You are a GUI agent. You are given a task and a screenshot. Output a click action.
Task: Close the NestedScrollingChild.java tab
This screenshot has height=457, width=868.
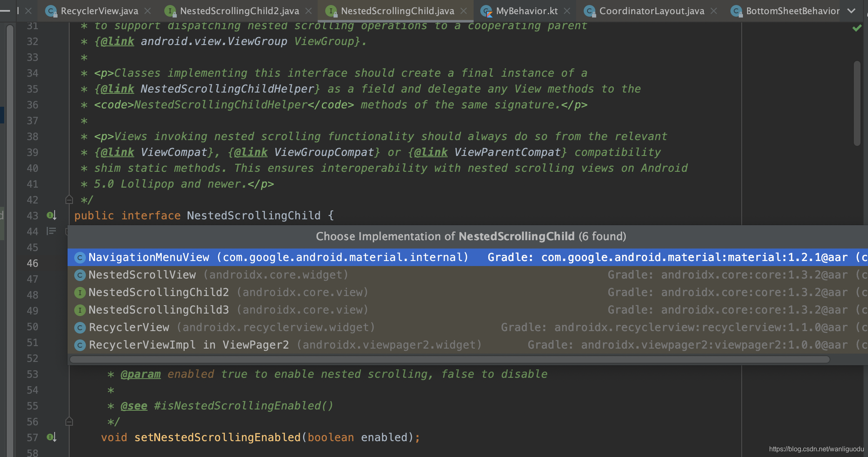[x=464, y=11]
